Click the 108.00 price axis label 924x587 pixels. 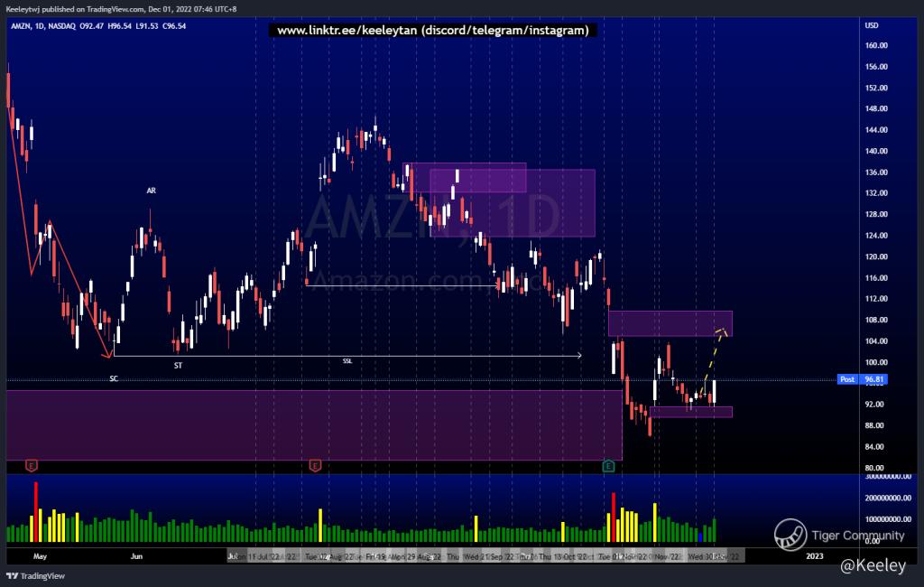coord(876,320)
